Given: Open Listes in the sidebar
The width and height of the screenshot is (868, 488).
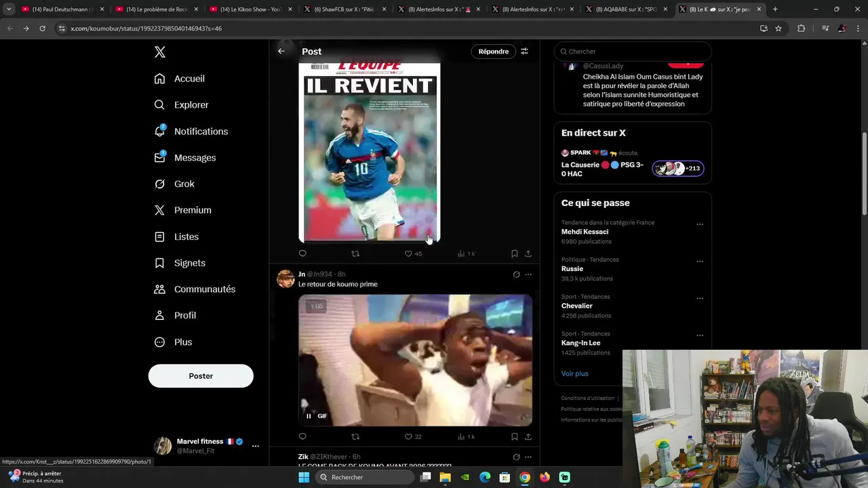Looking at the screenshot, I should 176,237.
